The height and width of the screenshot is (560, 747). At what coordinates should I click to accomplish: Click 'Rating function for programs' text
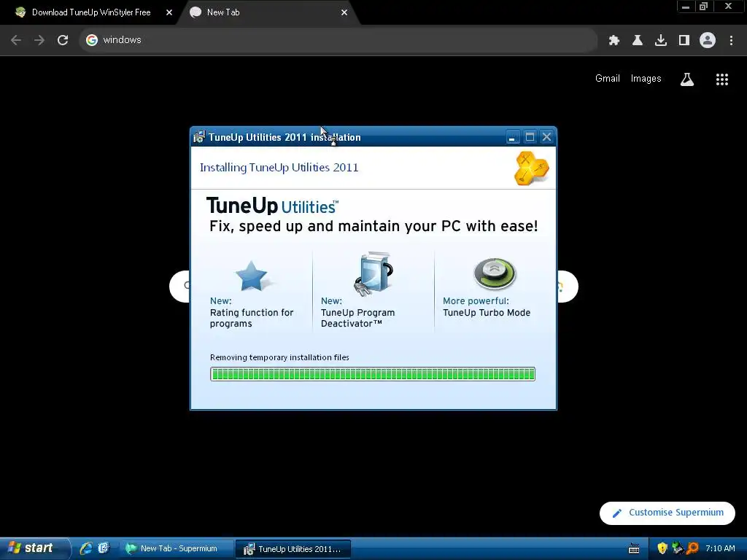click(x=252, y=318)
